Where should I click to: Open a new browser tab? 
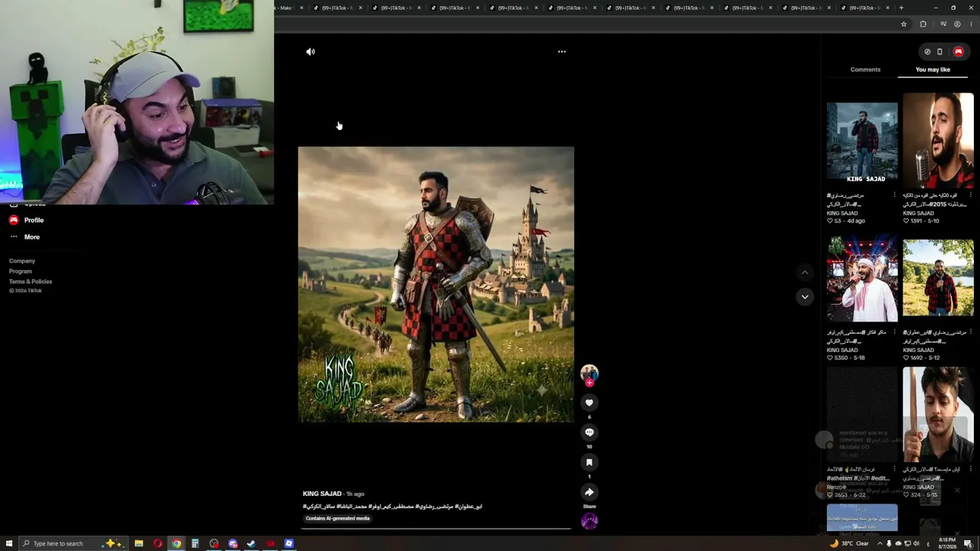click(901, 8)
